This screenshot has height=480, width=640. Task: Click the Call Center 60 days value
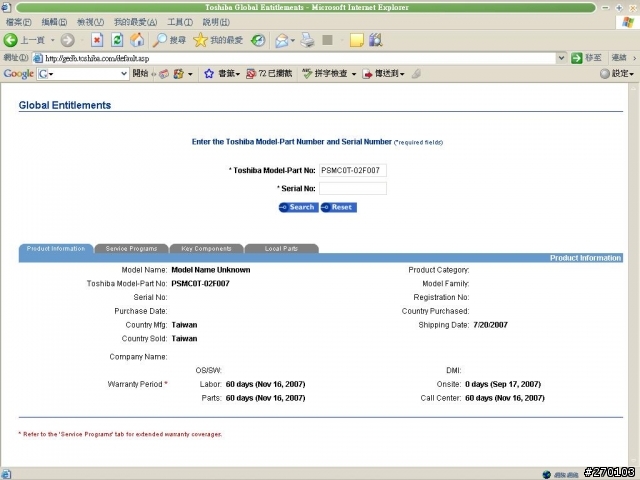pyautogui.click(x=504, y=398)
